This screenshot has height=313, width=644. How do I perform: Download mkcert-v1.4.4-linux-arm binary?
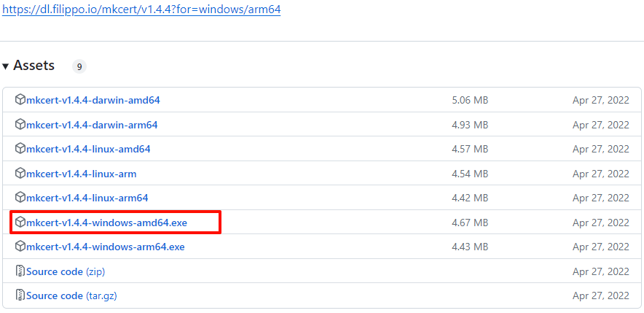point(82,174)
